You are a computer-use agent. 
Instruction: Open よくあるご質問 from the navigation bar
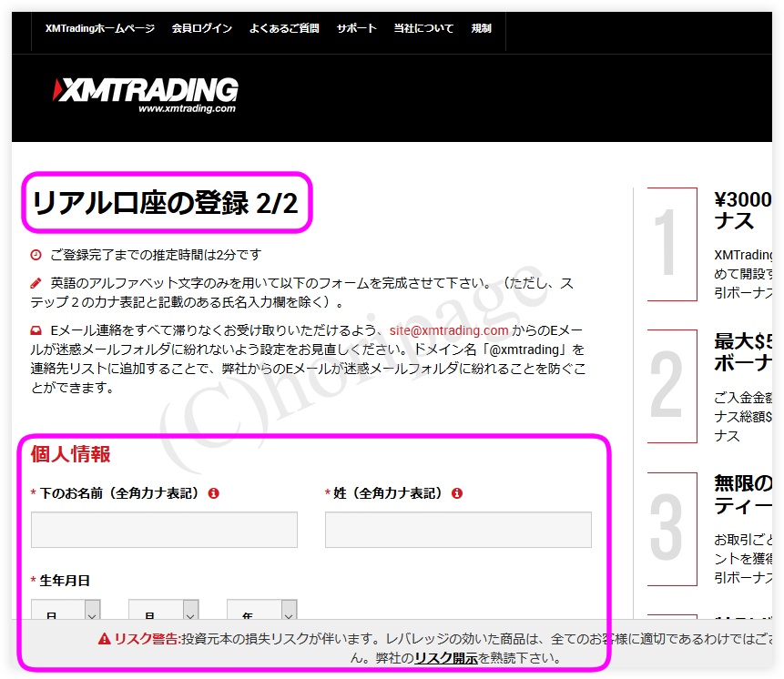coord(284,28)
